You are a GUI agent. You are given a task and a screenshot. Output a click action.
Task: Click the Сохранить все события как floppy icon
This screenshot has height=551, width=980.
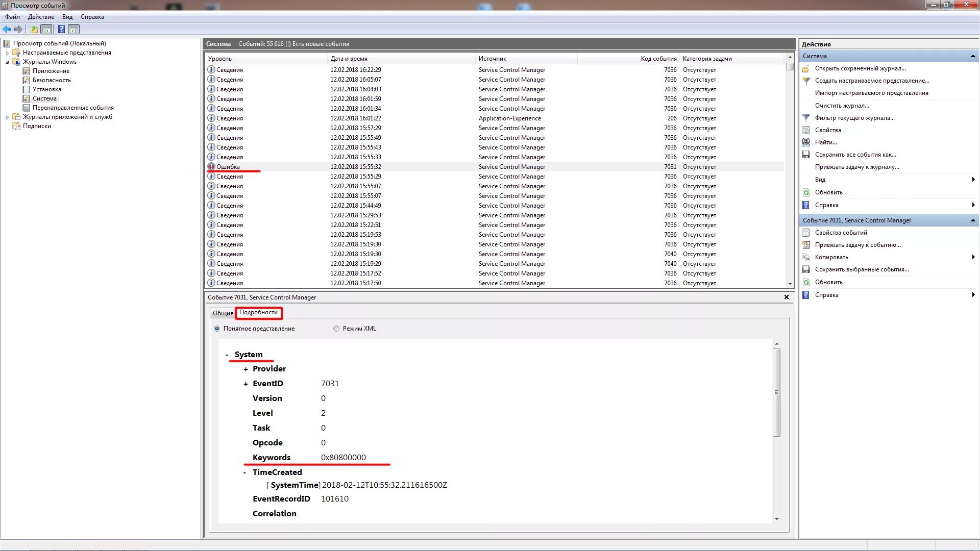point(806,155)
